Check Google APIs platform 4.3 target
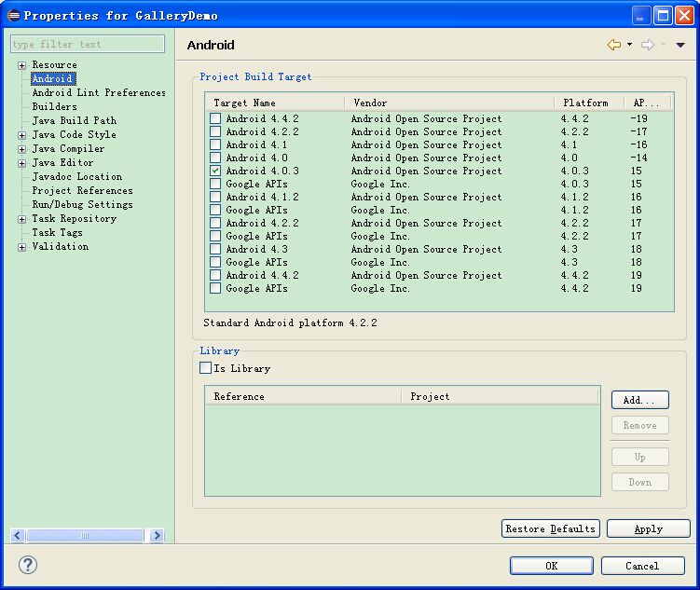This screenshot has width=700, height=590. pyautogui.click(x=215, y=262)
